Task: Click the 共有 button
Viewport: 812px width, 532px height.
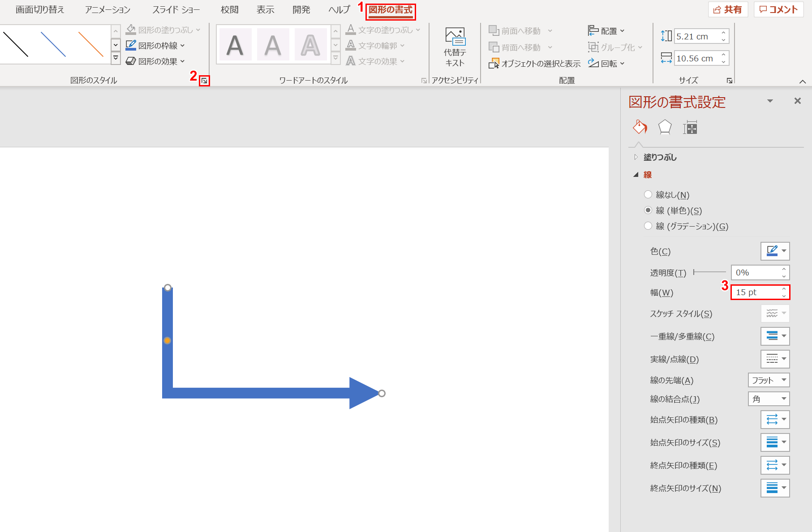Action: [728, 9]
